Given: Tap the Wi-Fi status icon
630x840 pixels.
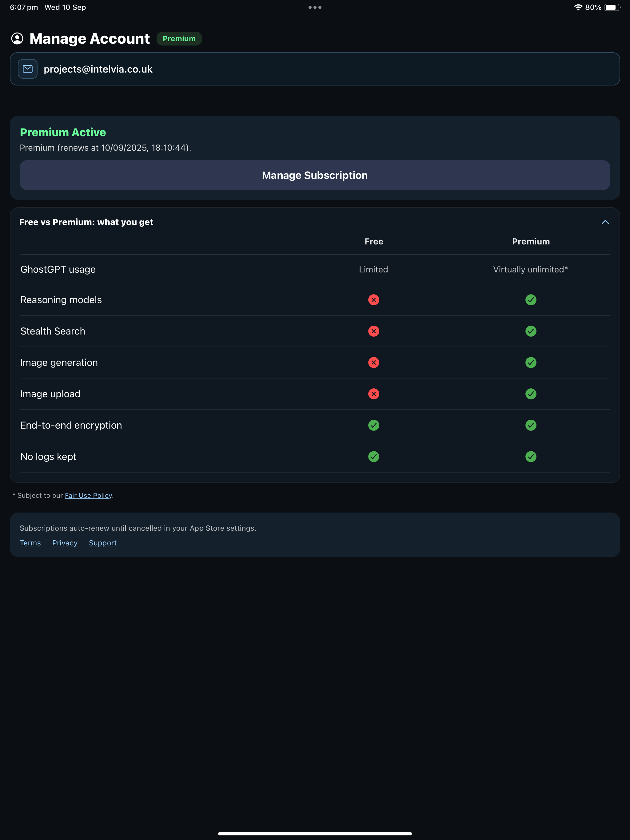Looking at the screenshot, I should pyautogui.click(x=578, y=7).
